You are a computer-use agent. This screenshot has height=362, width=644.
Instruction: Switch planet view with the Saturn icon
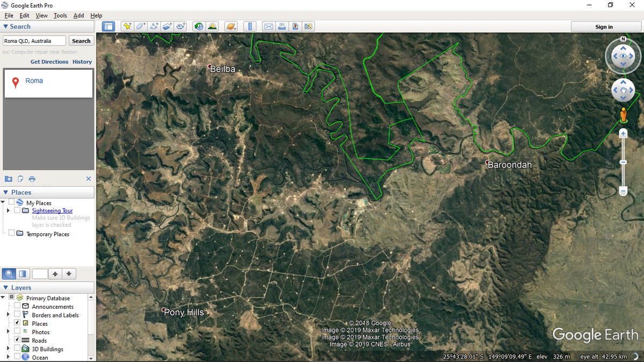click(231, 26)
